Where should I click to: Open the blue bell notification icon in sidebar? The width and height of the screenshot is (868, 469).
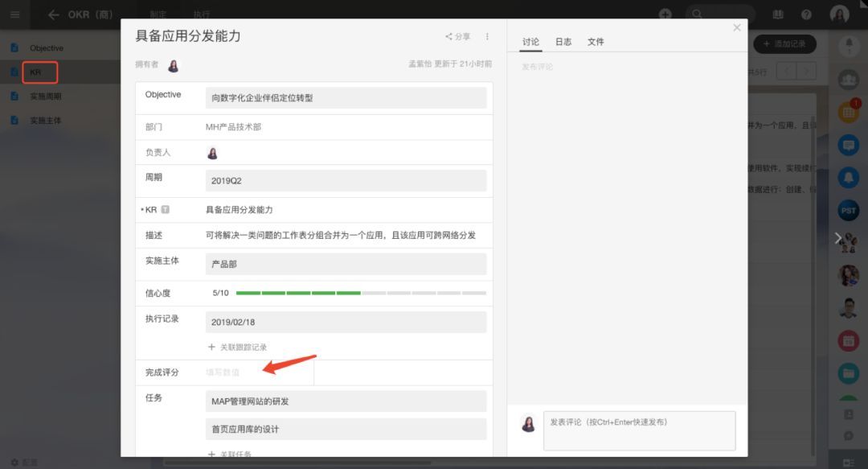pos(849,178)
